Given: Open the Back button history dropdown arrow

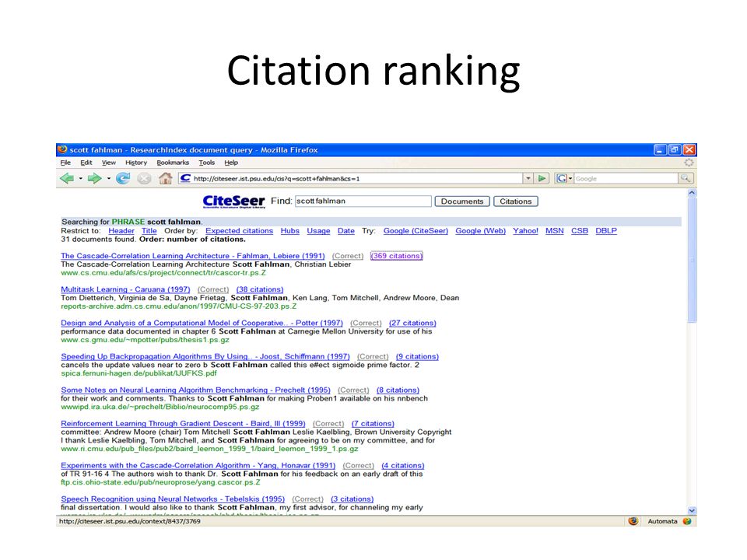Looking at the screenshot, I should [x=80, y=179].
